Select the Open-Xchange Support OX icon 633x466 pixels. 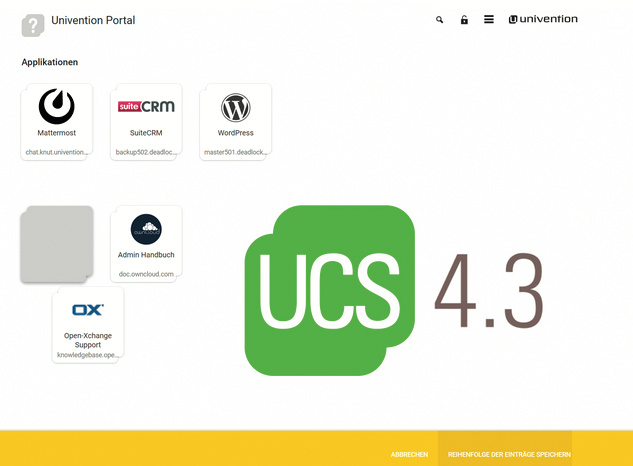88,310
